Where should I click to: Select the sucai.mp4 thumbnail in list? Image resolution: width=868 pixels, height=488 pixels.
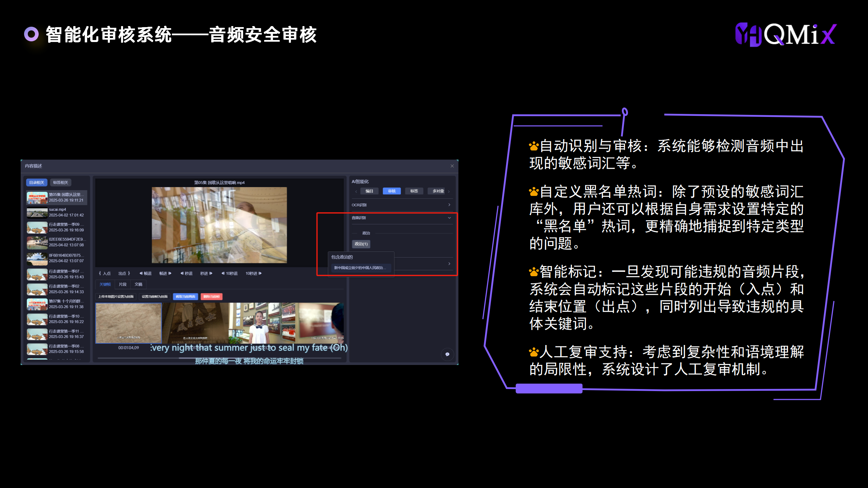[37, 212]
